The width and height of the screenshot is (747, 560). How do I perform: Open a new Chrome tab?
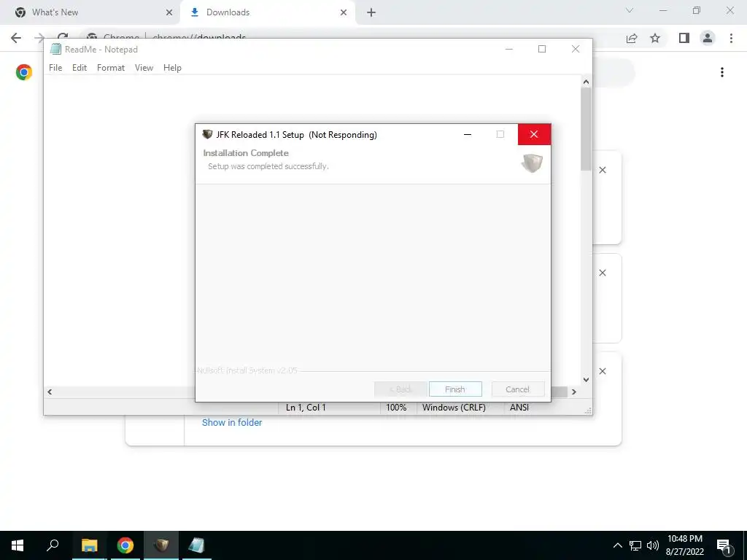point(371,12)
